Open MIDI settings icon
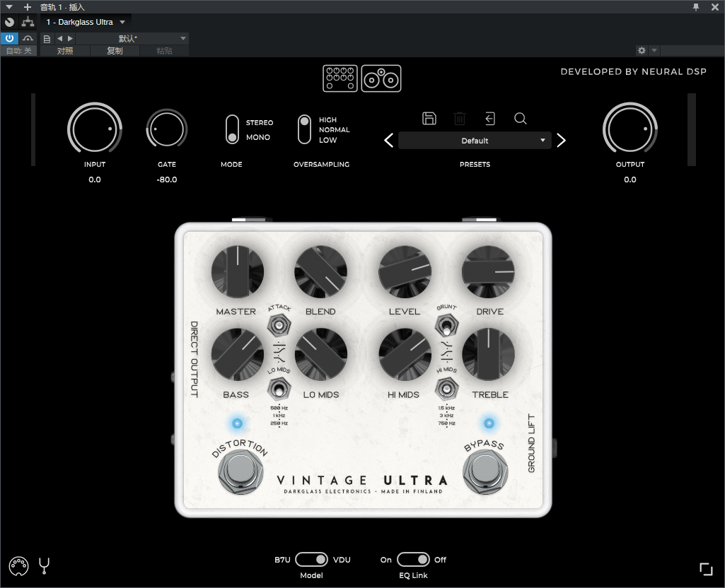The height and width of the screenshot is (588, 725). click(18, 566)
